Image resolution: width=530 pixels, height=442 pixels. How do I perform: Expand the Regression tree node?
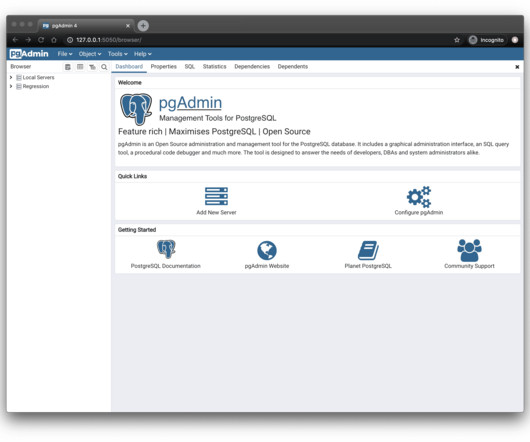[x=11, y=86]
